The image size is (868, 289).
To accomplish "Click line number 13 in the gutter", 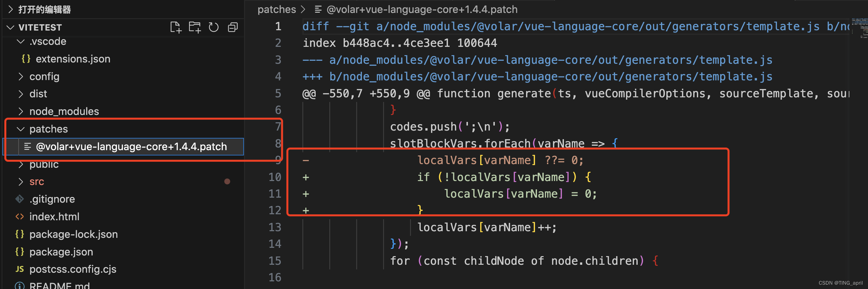I will coord(274,227).
